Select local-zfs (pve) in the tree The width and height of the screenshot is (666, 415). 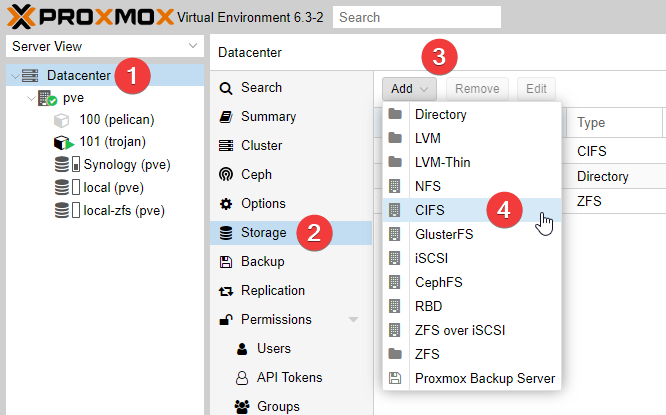click(124, 210)
